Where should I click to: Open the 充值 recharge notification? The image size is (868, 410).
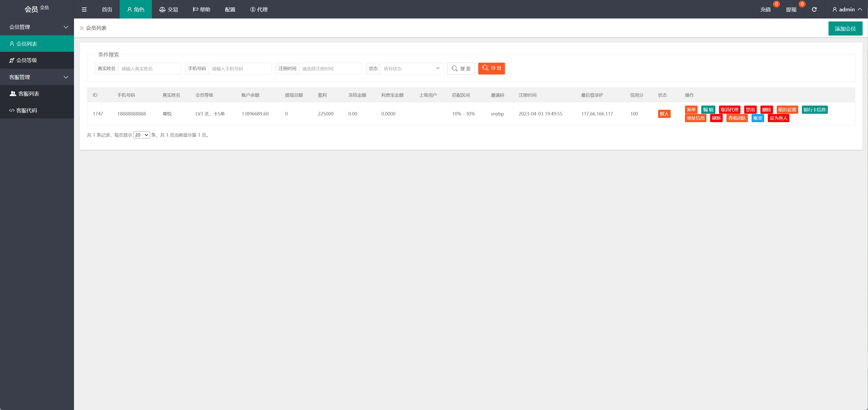click(x=765, y=9)
